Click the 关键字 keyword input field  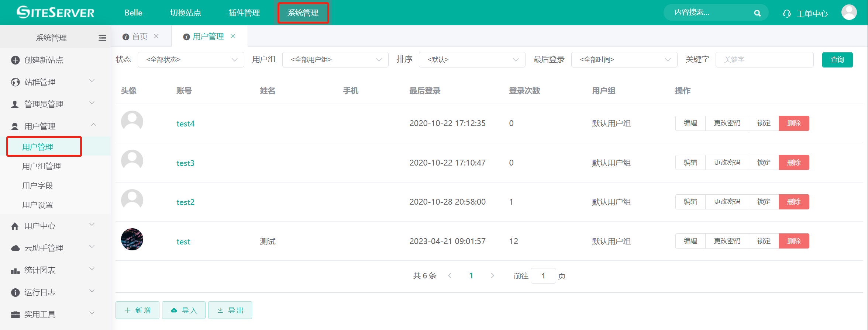pyautogui.click(x=764, y=60)
